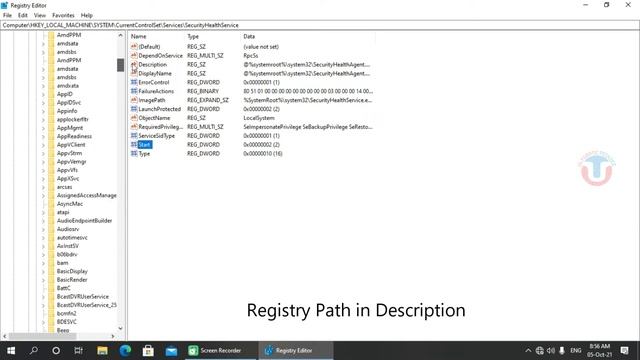Image resolution: width=640 pixels, height=360 pixels.
Task: Select the Description value name
Action: click(x=153, y=64)
